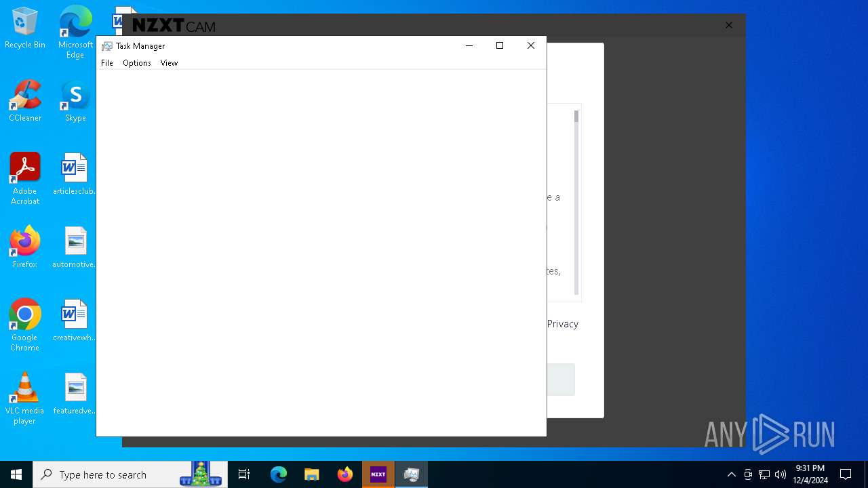The width and height of the screenshot is (868, 488).
Task: Click the taskbar search box
Action: [130, 474]
